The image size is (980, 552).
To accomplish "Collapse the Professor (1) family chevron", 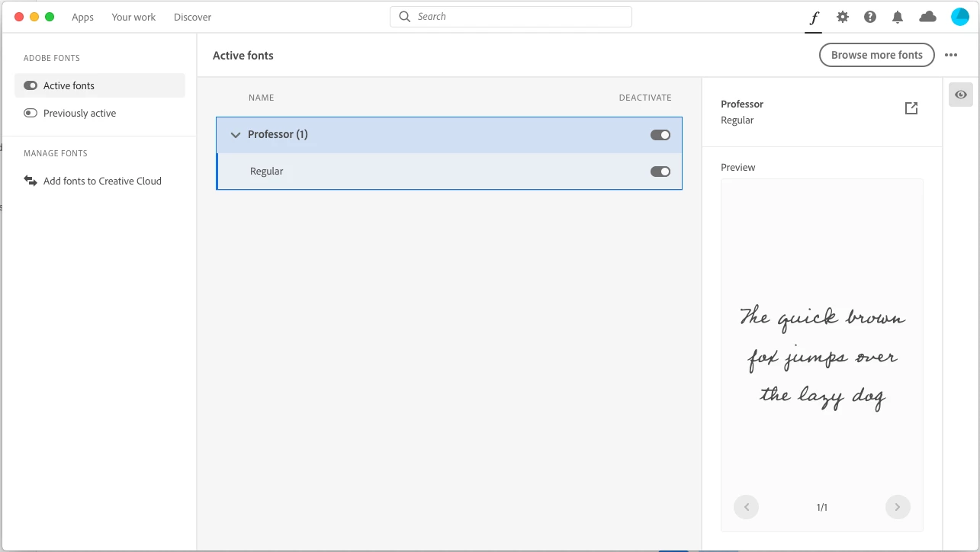I will [x=236, y=135].
